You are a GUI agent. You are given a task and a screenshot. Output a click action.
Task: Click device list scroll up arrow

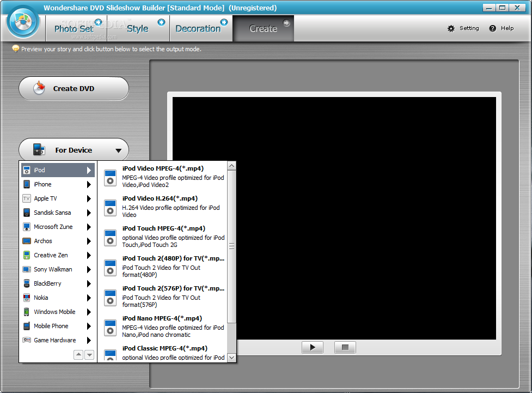coord(78,355)
